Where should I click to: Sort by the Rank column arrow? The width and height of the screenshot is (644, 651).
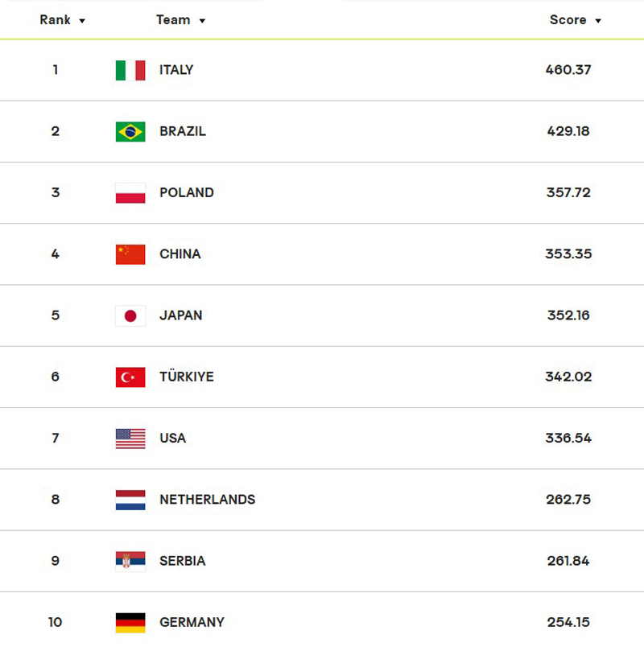click(82, 21)
